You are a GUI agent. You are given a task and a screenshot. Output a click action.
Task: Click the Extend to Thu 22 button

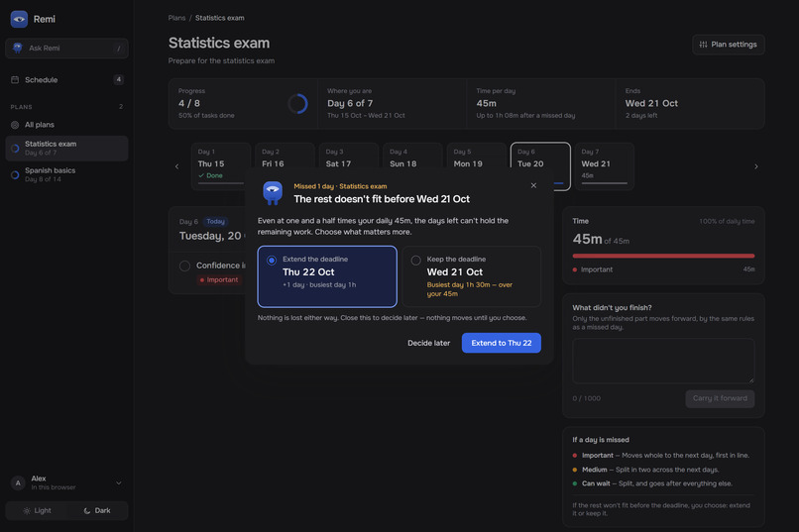pyautogui.click(x=502, y=343)
